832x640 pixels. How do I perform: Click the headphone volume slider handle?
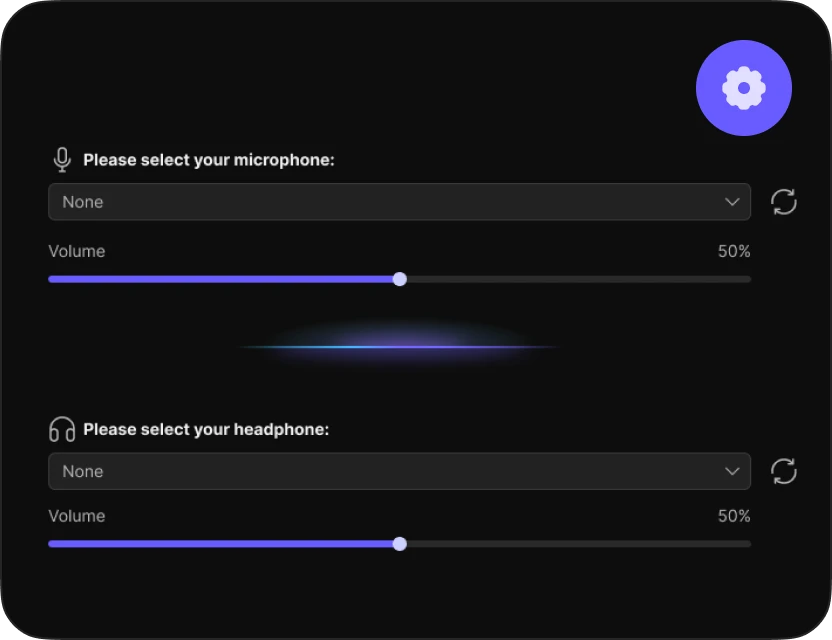[400, 544]
